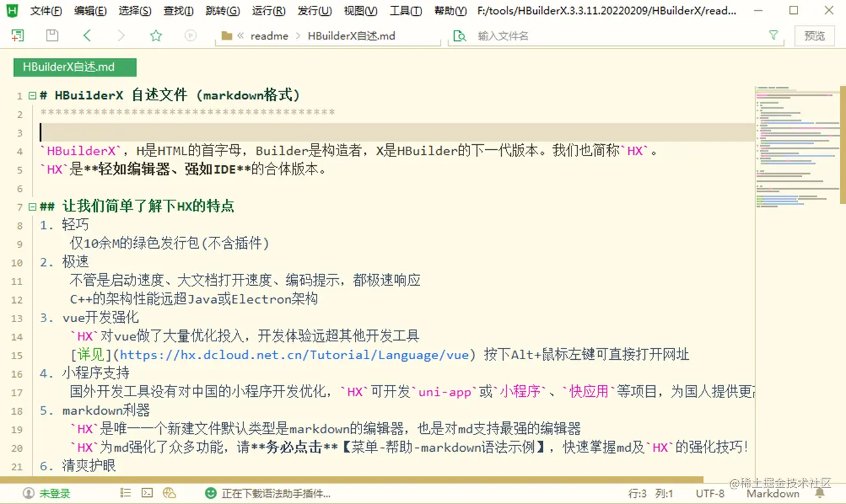Open the 跳转(G) menu

tap(223, 11)
